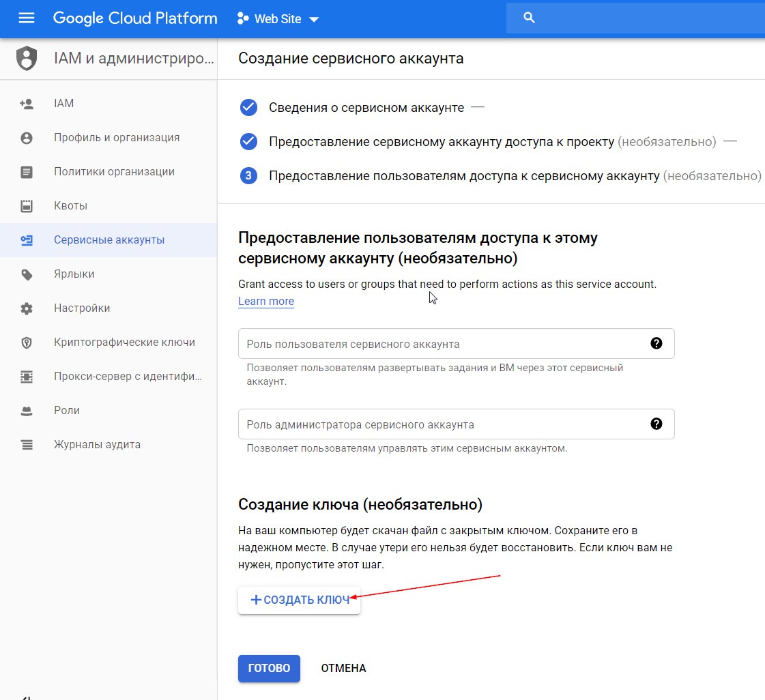This screenshot has width=765, height=700.
Task: Open Политики организации page
Action: pos(109,172)
